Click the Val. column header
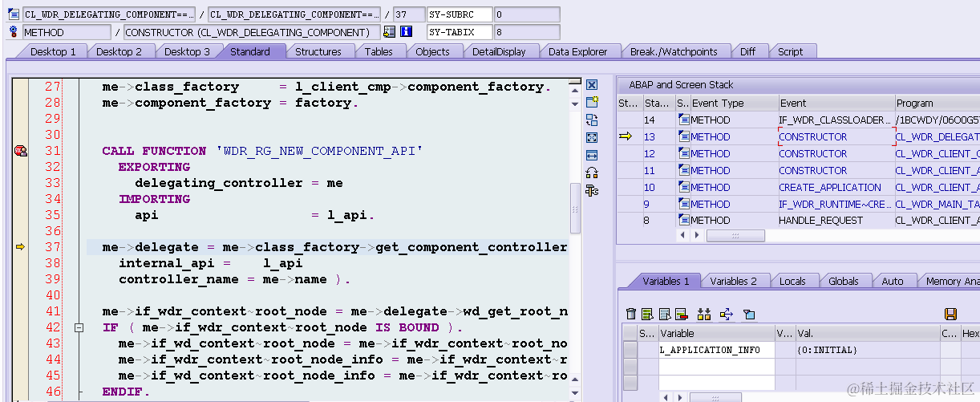980x402 pixels. point(866,333)
